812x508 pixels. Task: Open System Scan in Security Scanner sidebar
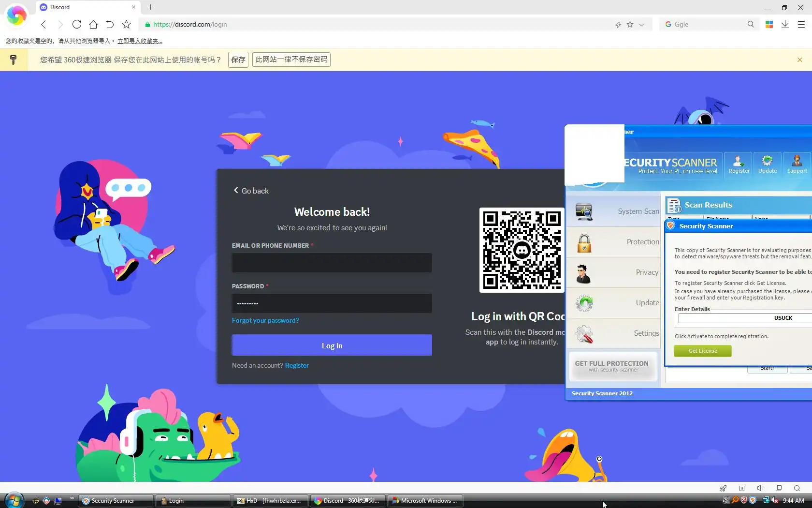(614, 211)
